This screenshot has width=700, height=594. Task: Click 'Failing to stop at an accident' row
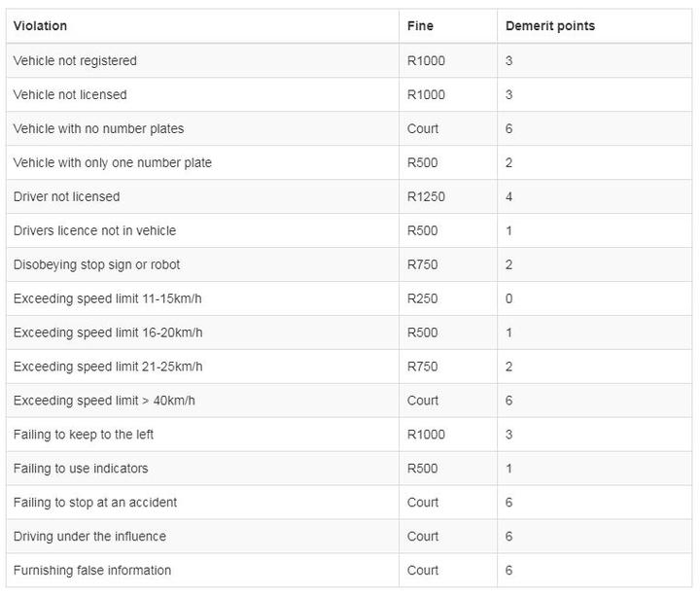[x=95, y=503]
